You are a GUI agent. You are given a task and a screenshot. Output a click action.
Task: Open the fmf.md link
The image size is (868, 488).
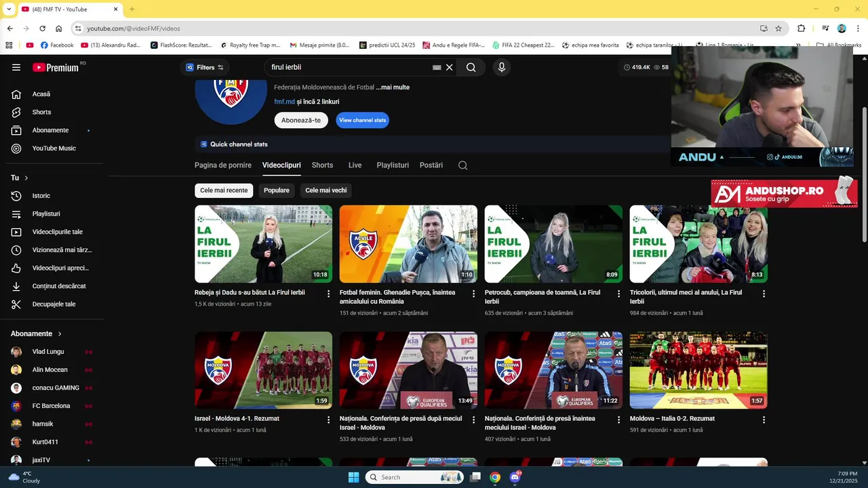tap(284, 102)
